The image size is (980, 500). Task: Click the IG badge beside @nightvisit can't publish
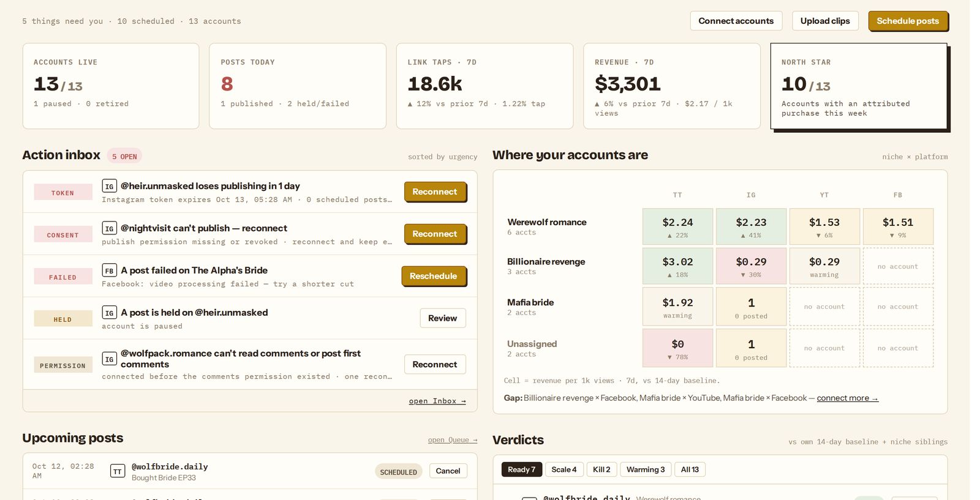tap(109, 229)
